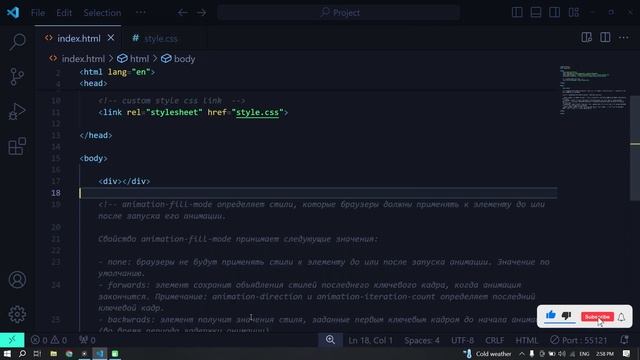The image size is (640, 360).
Task: Open Task View on taskbar
Action: [x=37, y=353]
